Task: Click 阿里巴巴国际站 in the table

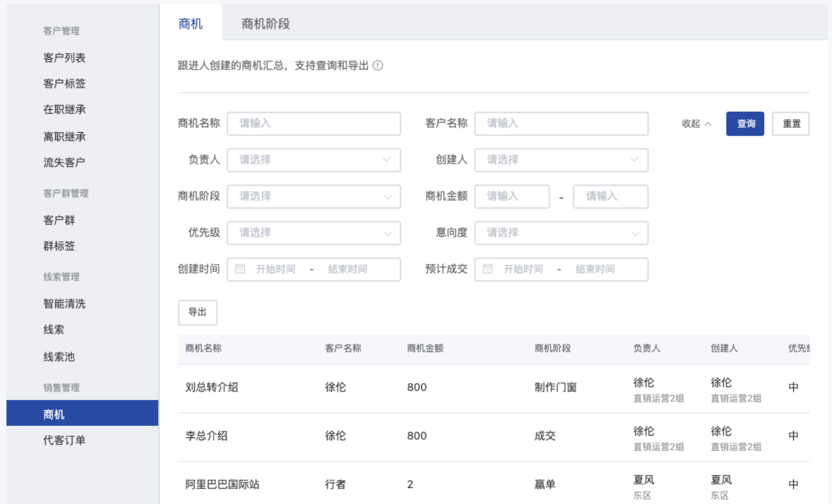Action: 223,484
